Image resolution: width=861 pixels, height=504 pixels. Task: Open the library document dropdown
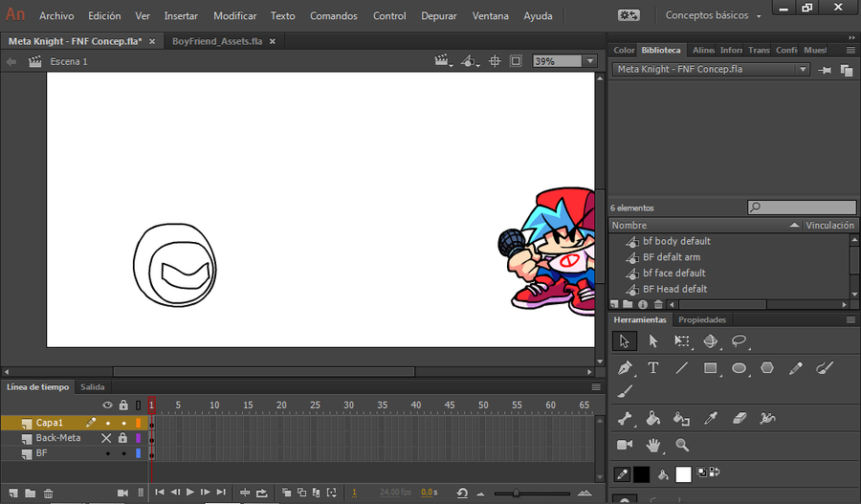803,69
